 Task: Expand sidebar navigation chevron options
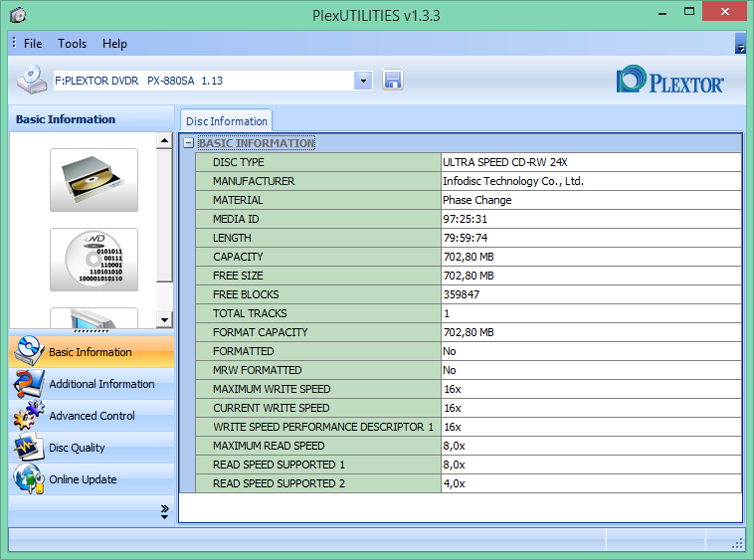164,512
